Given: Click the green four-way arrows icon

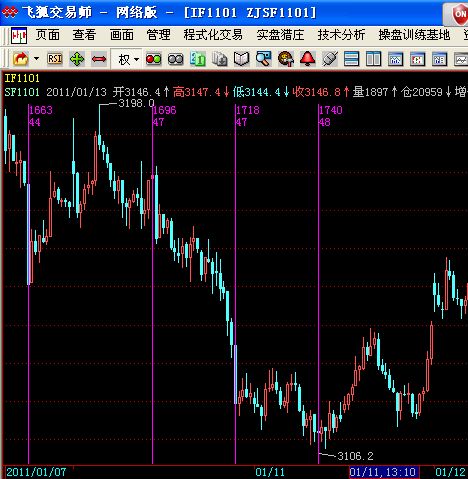Looking at the screenshot, I should click(x=77, y=59).
